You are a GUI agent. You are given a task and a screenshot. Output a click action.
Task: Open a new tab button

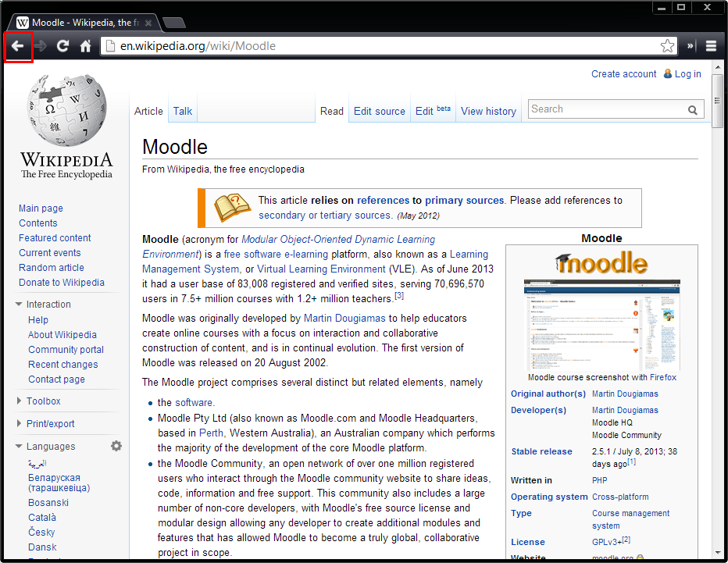pos(174,23)
